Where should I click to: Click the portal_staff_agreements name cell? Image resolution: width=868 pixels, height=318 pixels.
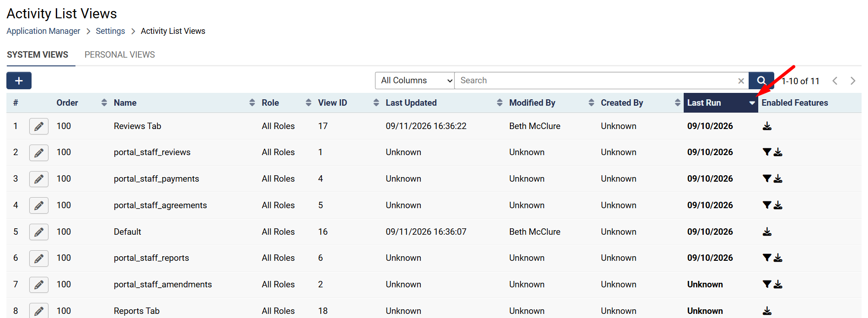[x=160, y=205]
